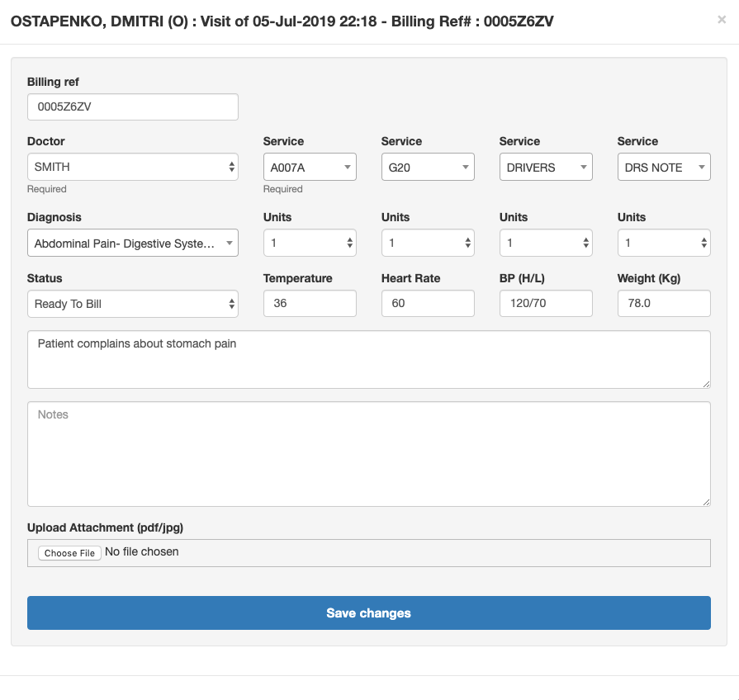This screenshot has width=739, height=700.
Task: Open Units selector under DRS NOTE service
Action: pyautogui.click(x=664, y=243)
